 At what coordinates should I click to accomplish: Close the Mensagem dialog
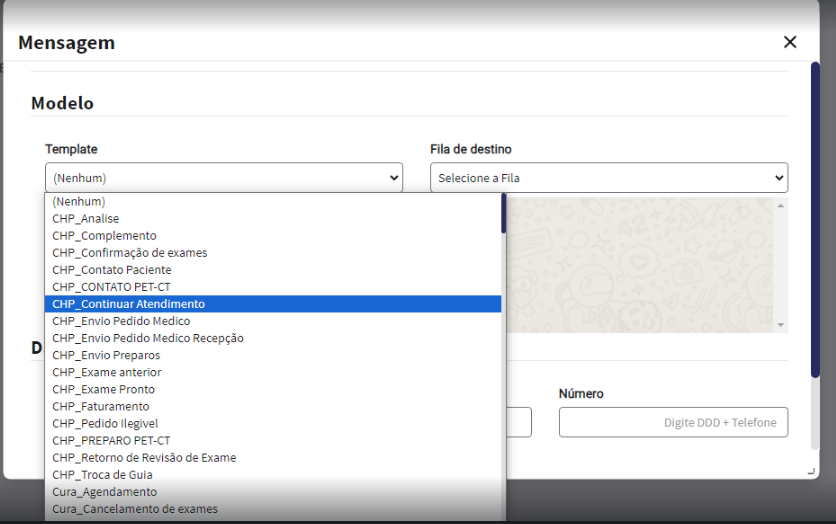point(790,42)
